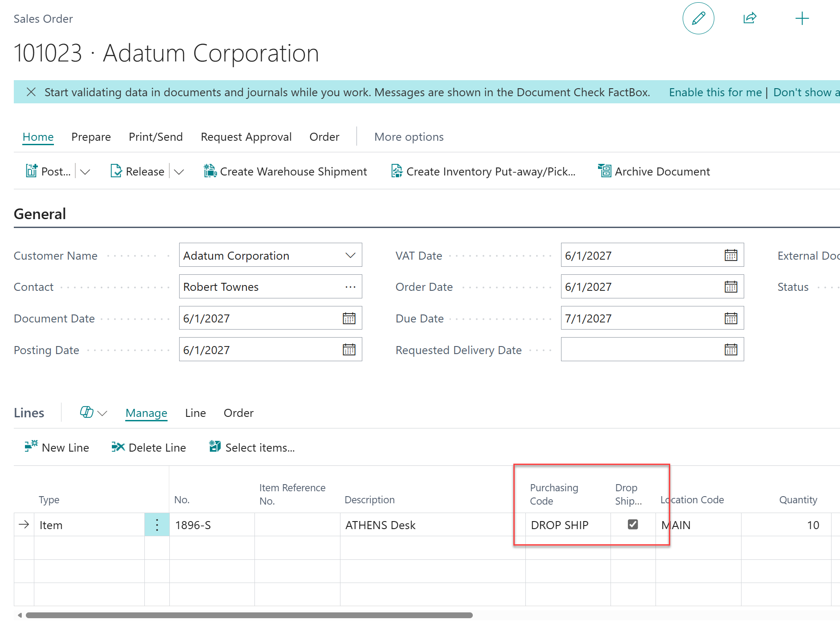
Task: Create a new document with plus icon
Action: click(802, 18)
